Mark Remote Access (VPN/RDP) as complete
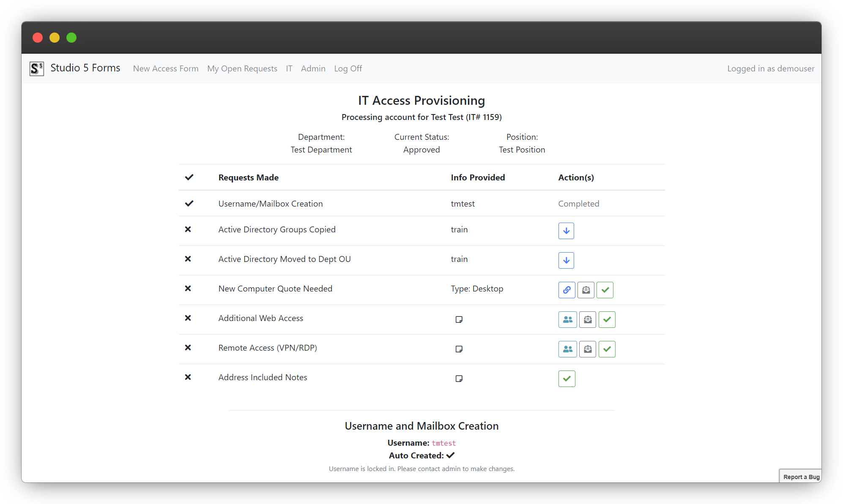Viewport: 843px width, 504px height. [607, 349]
